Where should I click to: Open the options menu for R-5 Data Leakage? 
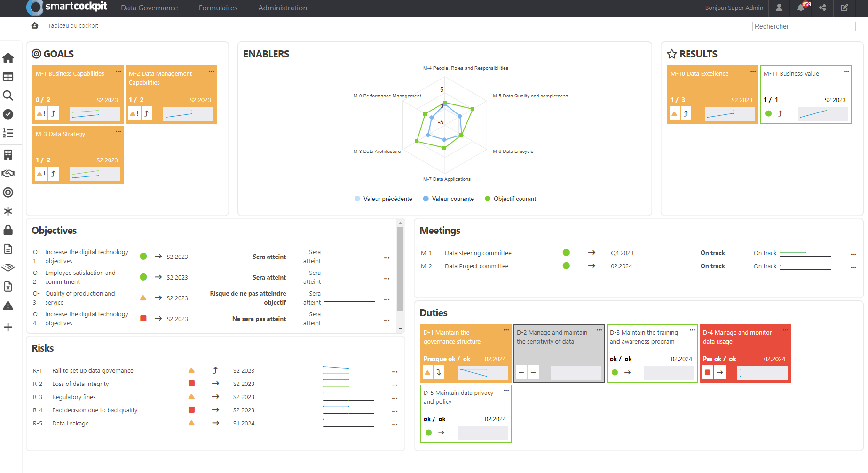[394, 424]
